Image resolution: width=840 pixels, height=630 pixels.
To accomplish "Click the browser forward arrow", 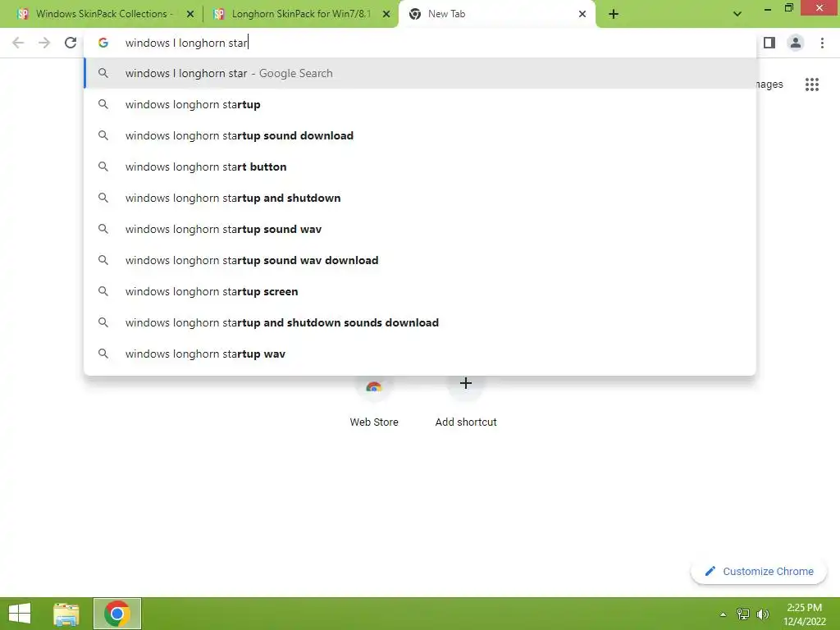I will click(44, 43).
